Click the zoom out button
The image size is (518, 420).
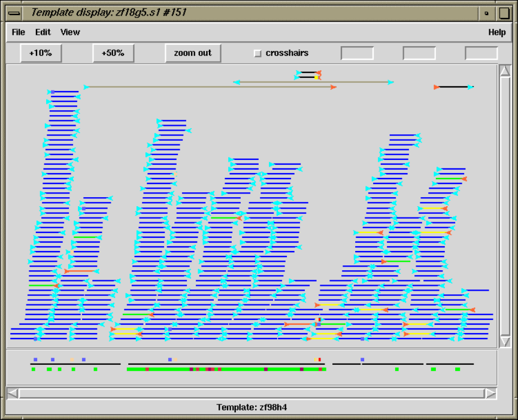point(193,53)
